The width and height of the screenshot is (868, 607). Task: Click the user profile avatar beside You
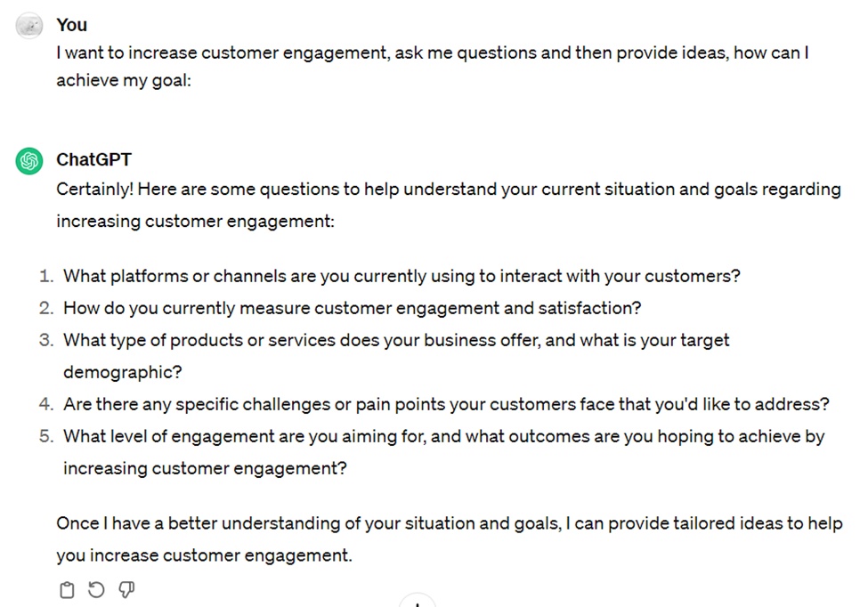coord(29,26)
